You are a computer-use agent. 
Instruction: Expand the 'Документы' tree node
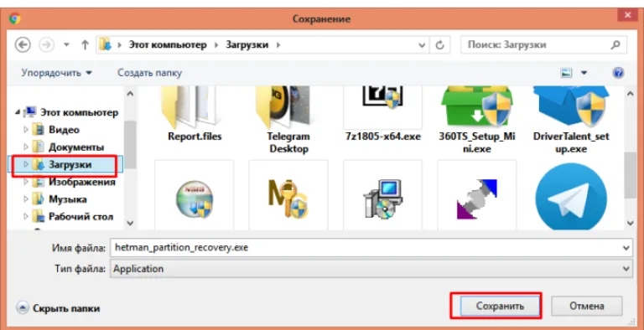click(x=26, y=147)
